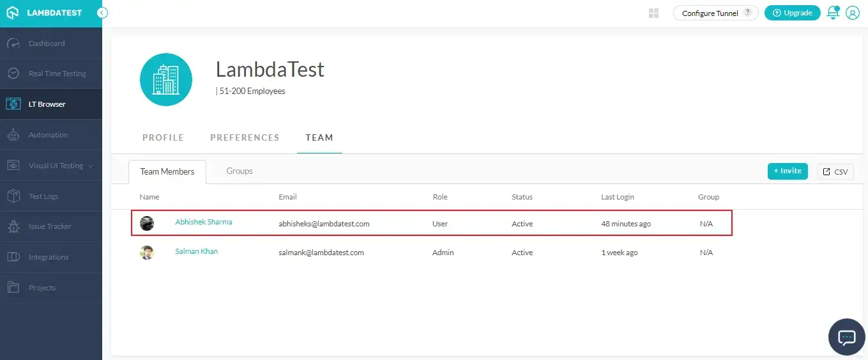868x360 pixels.
Task: Switch to the Profile tab
Action: tap(163, 137)
